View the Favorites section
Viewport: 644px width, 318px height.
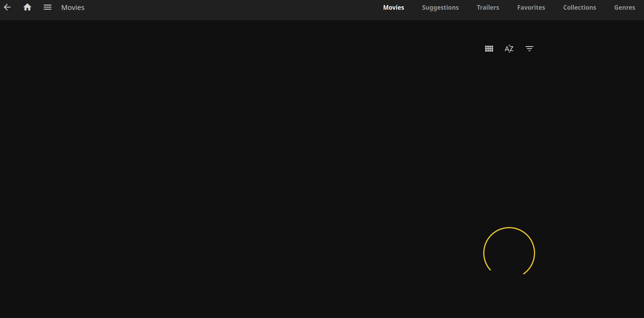[531, 7]
